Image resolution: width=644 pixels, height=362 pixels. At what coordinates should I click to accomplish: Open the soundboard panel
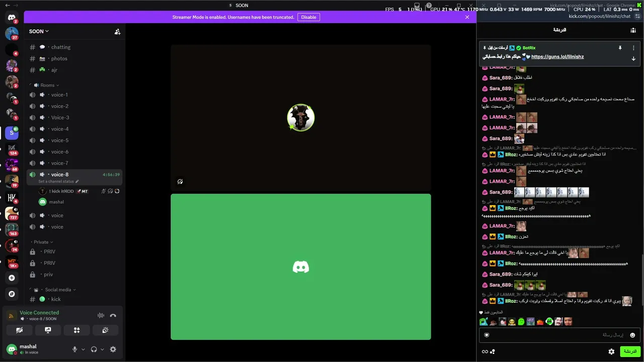tap(106, 330)
